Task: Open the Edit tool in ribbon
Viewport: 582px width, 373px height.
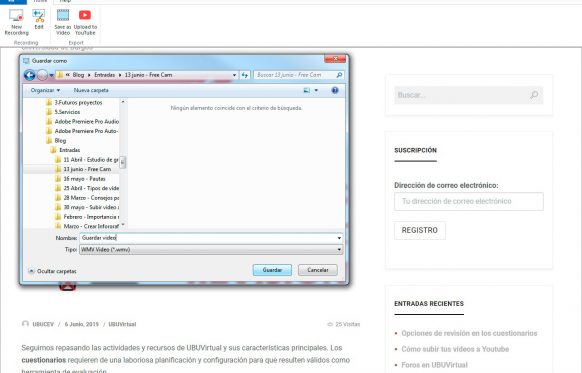Action: (39, 19)
